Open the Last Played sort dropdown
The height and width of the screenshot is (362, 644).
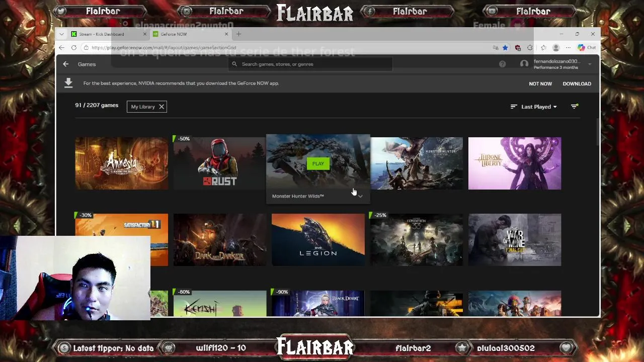[x=534, y=107]
